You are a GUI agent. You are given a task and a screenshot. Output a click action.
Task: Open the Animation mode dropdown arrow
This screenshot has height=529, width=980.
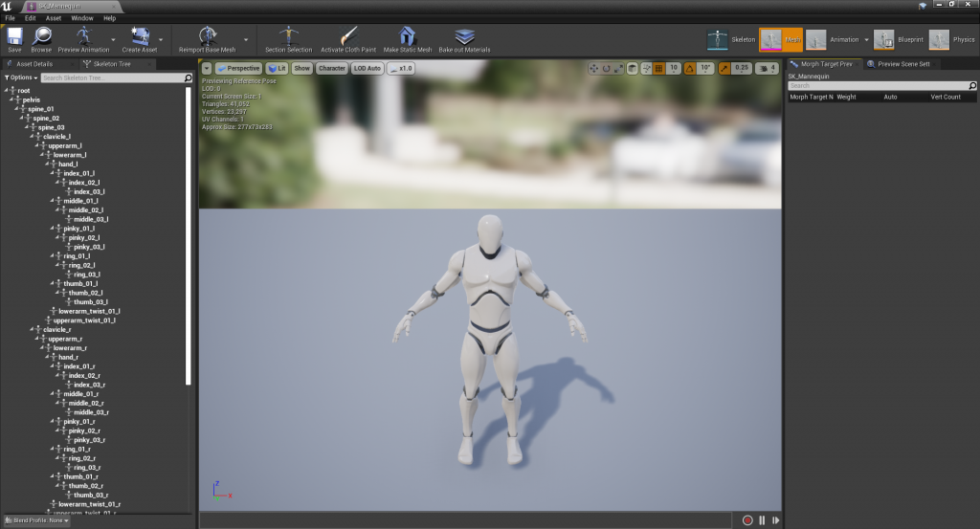tap(866, 39)
